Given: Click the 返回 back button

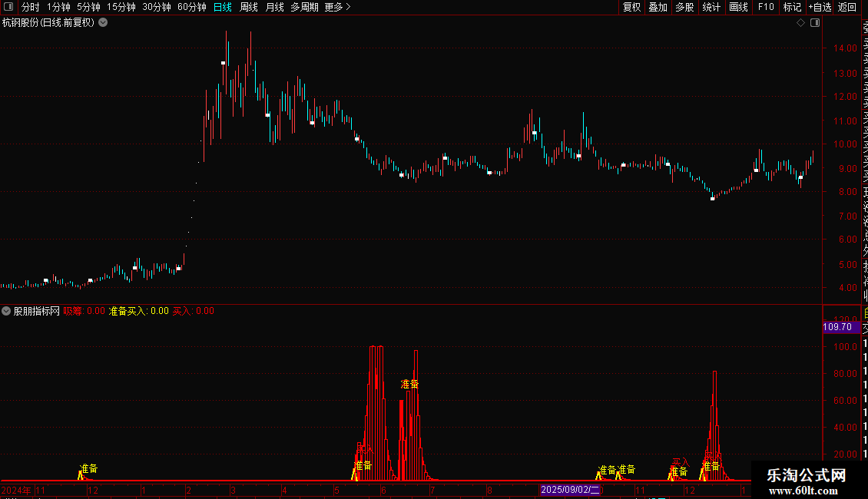Looking at the screenshot, I should tap(847, 7).
